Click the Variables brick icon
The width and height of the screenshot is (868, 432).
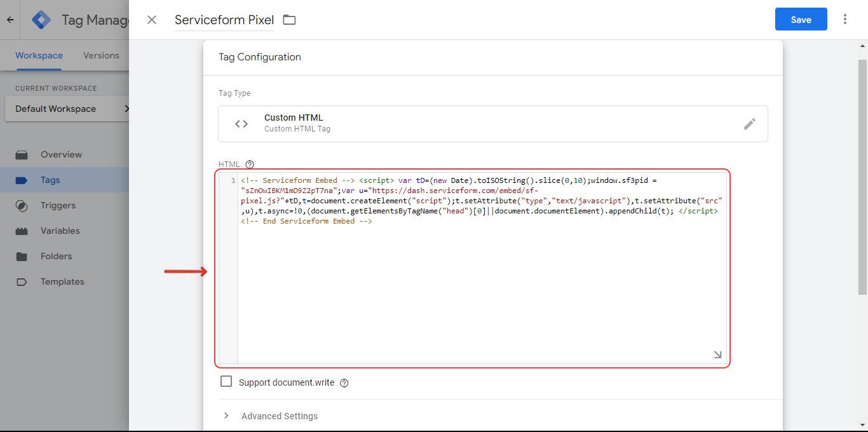pyautogui.click(x=22, y=231)
